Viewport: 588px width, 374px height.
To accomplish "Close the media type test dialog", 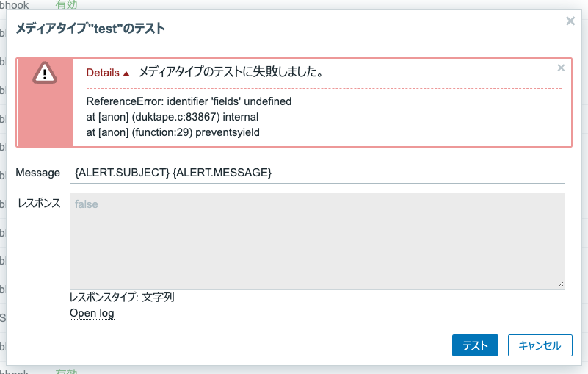I will coord(570,21).
